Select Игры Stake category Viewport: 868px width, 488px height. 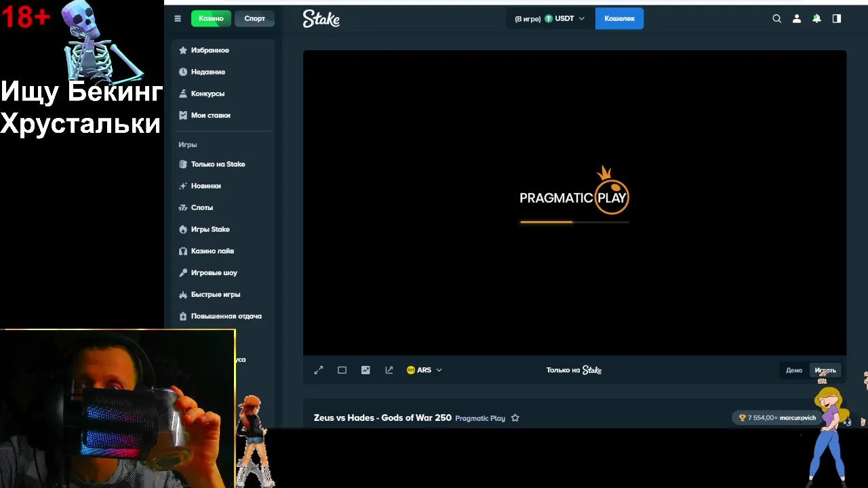tap(224, 229)
